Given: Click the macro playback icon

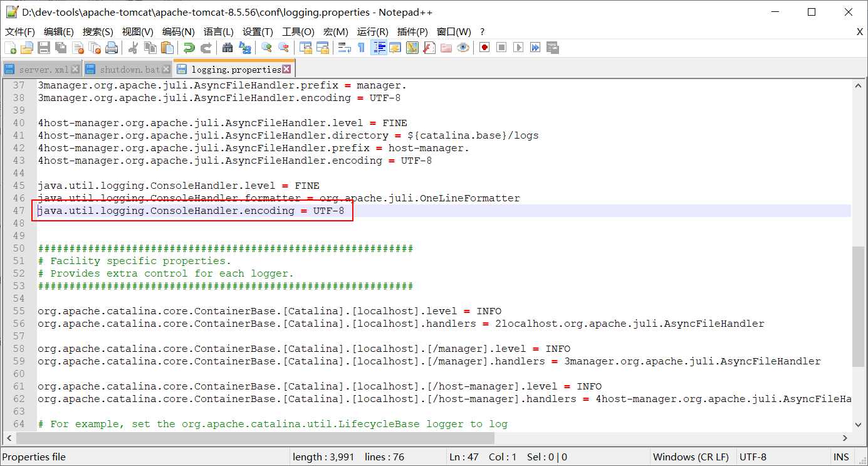Looking at the screenshot, I should tap(518, 48).
